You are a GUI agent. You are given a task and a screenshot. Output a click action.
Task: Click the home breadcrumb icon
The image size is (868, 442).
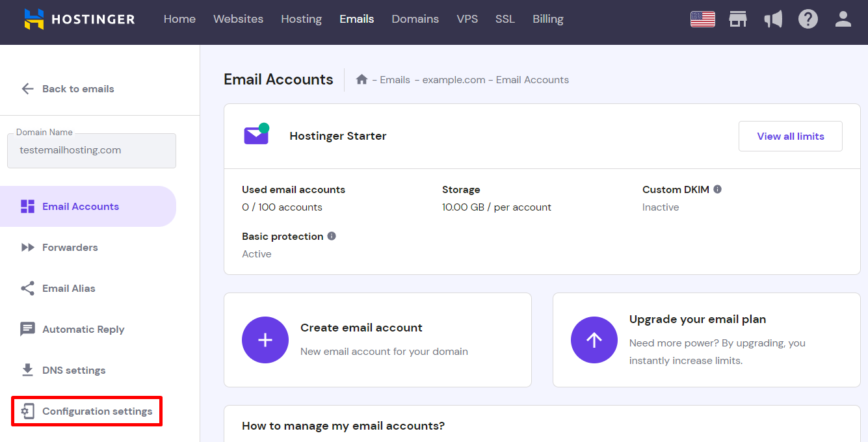point(362,79)
